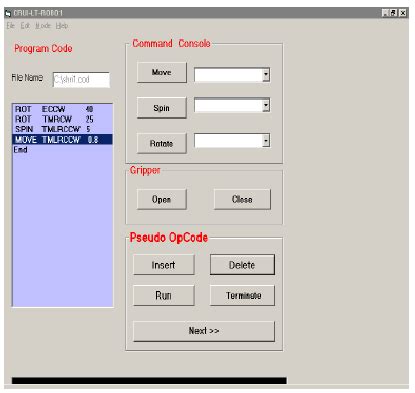Click the File Name input field
The image size is (415, 393).
81,80
